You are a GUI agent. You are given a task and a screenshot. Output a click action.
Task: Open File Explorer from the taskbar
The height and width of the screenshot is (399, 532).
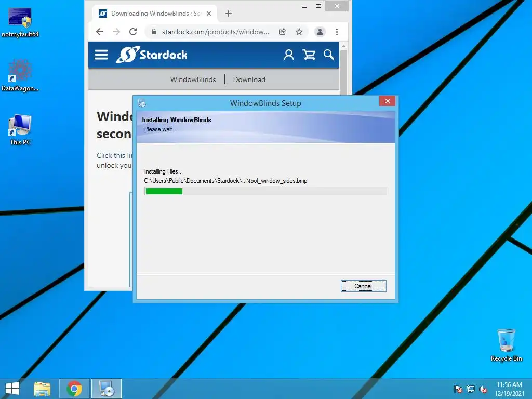[x=42, y=389]
